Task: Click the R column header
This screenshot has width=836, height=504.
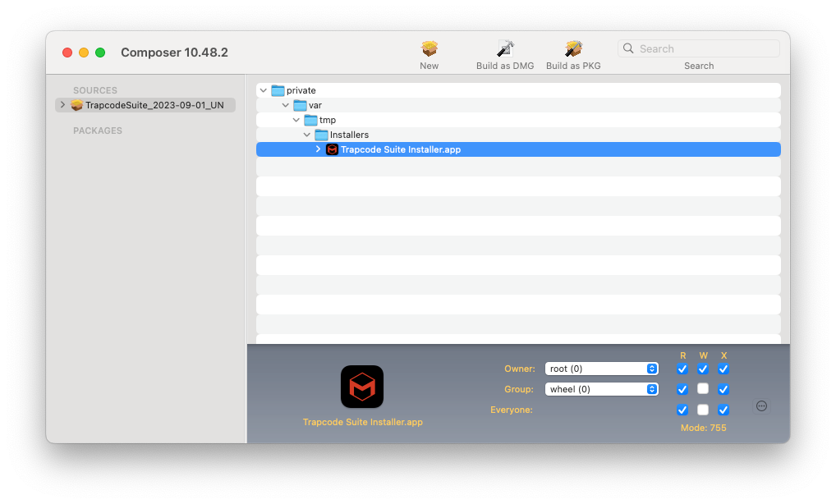Action: (x=683, y=355)
